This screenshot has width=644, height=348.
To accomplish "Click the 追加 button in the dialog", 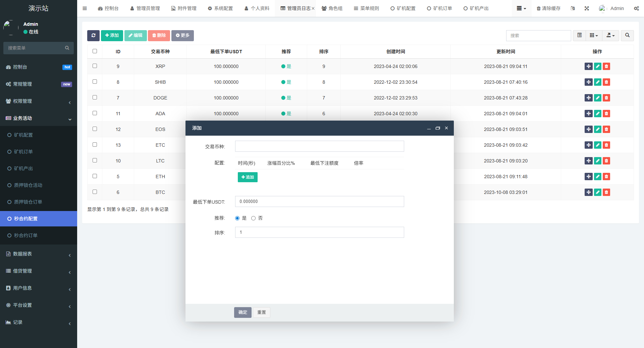I will tap(248, 177).
